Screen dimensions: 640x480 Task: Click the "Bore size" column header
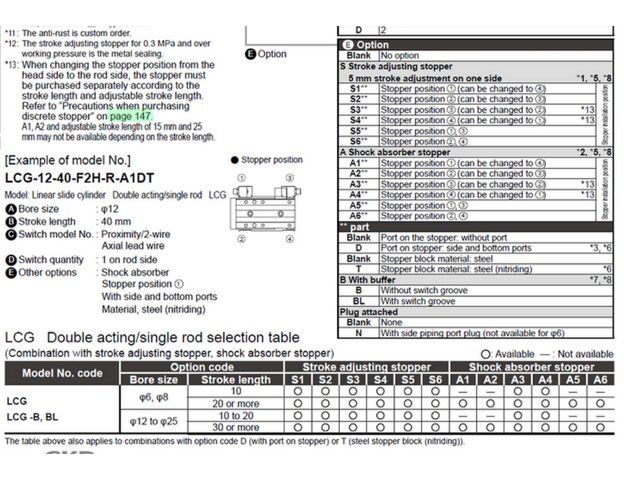point(153,380)
